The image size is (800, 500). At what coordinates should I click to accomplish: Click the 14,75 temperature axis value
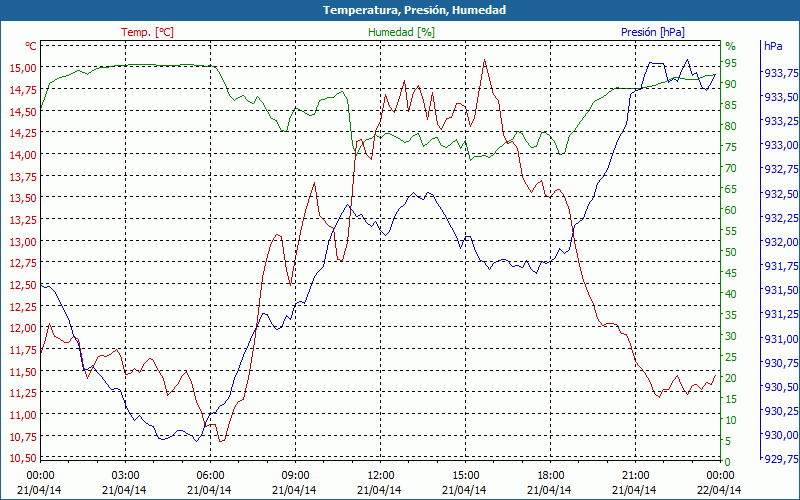(x=23, y=90)
